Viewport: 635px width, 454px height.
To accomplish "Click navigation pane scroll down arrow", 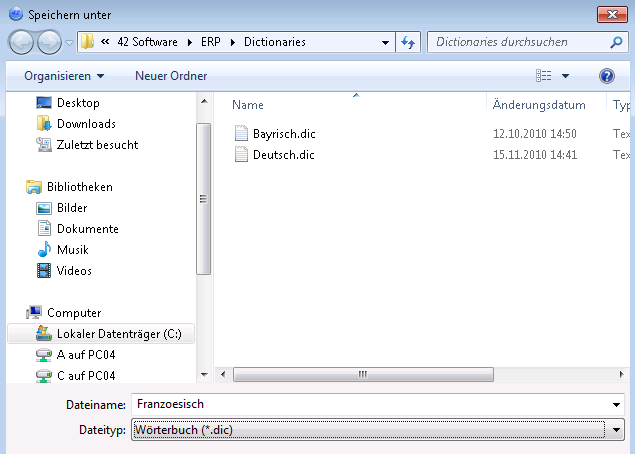I will pos(204,375).
